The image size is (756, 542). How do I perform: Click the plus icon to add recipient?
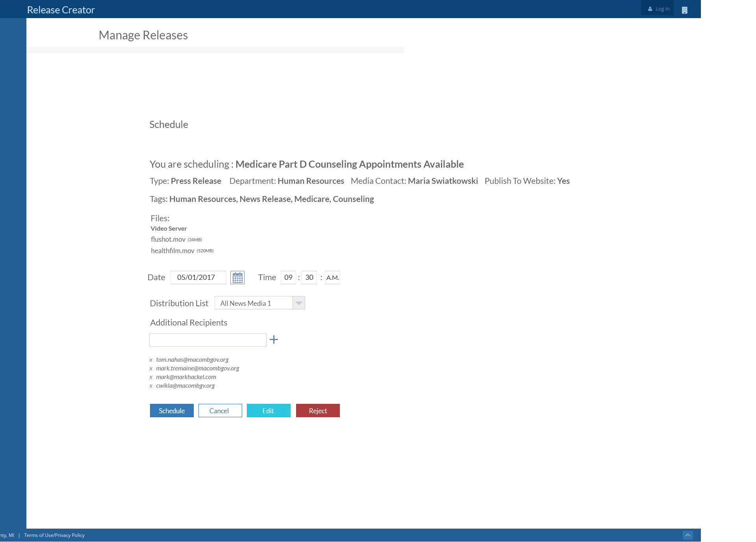point(274,340)
